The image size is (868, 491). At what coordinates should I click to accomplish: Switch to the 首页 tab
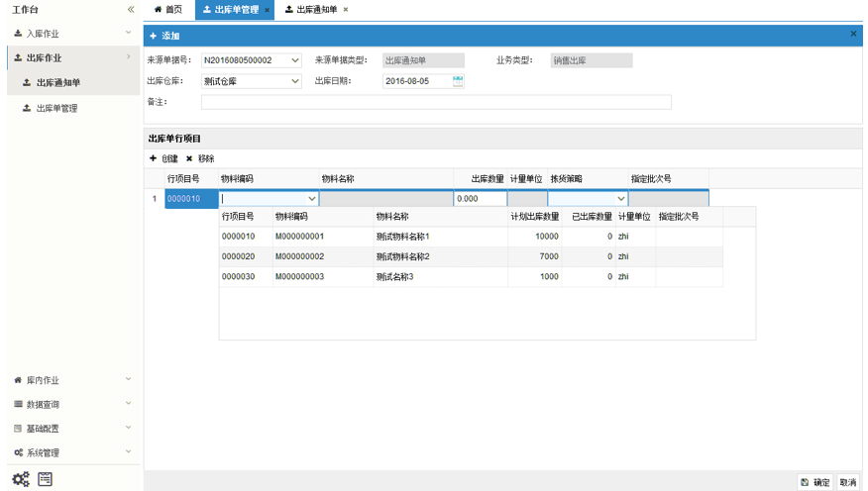point(168,9)
